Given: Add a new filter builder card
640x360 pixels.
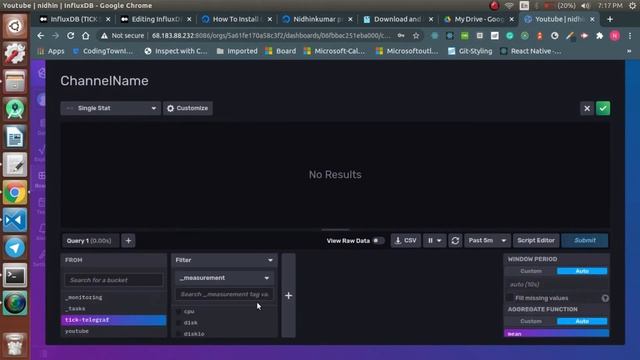Looking at the screenshot, I should pyautogui.click(x=288, y=296).
